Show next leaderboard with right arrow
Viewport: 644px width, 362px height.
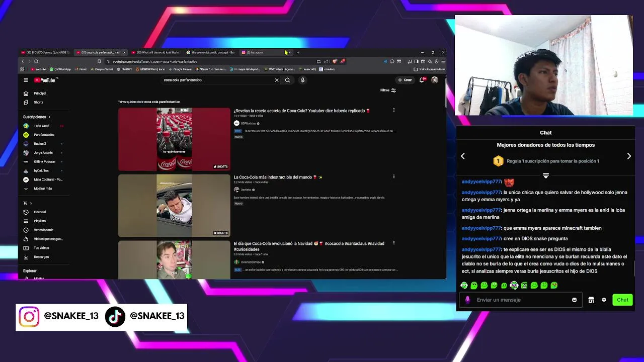pos(629,156)
